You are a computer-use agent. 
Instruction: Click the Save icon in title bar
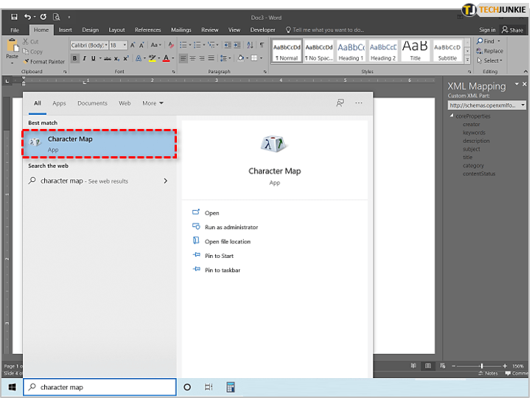[14, 16]
